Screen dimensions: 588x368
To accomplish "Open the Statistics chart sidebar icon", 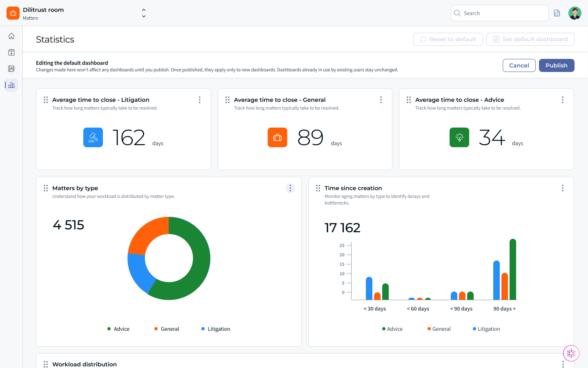I will pyautogui.click(x=11, y=85).
